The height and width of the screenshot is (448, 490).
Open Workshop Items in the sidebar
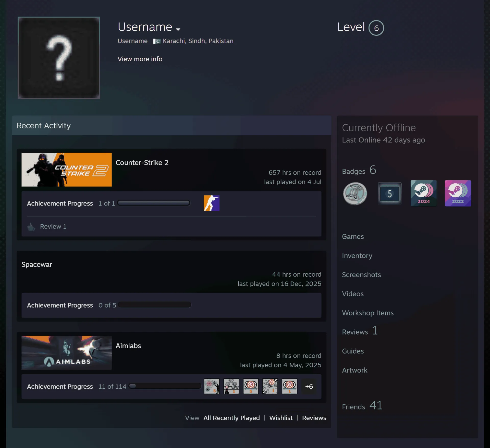click(368, 313)
